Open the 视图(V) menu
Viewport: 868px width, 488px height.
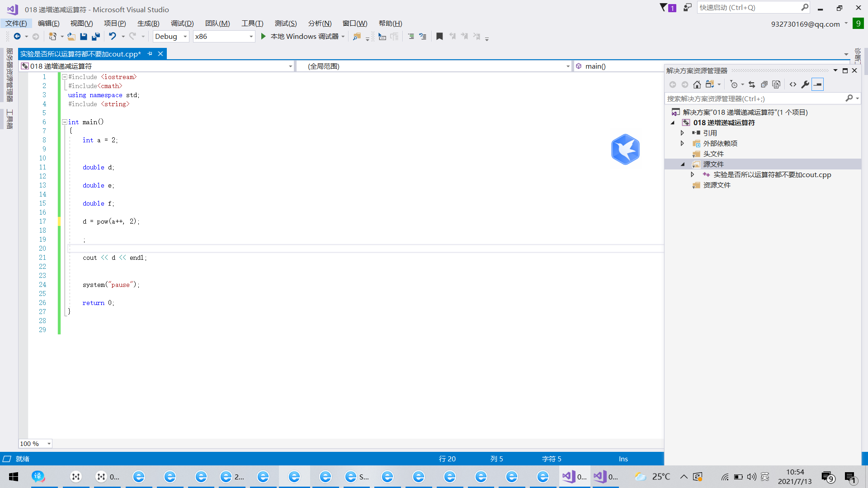click(x=82, y=23)
